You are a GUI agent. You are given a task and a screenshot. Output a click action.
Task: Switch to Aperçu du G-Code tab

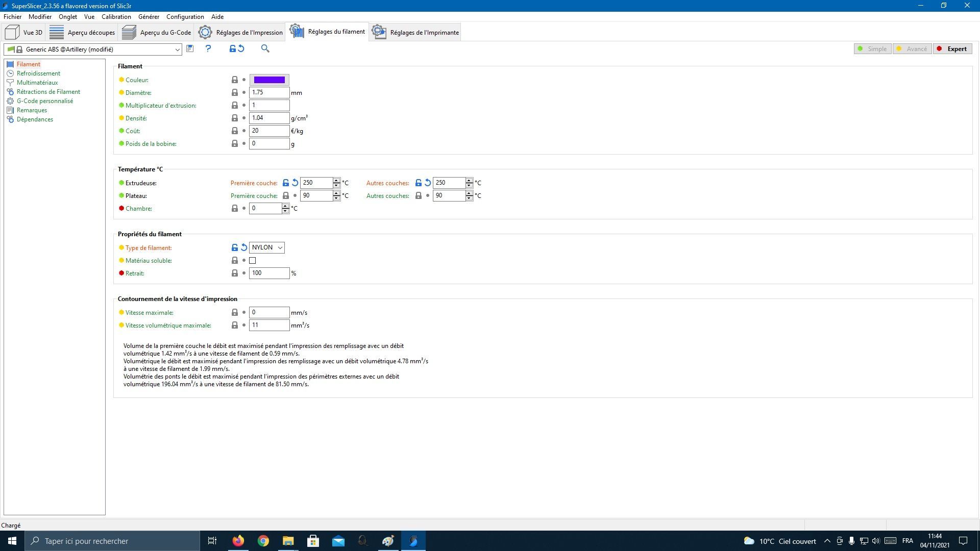[157, 32]
